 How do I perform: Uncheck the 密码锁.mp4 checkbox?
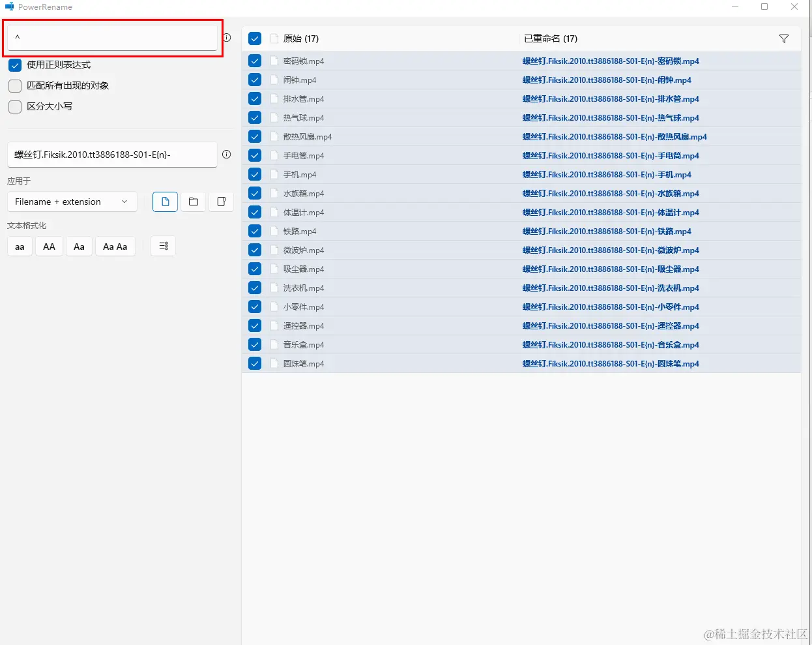[255, 61]
